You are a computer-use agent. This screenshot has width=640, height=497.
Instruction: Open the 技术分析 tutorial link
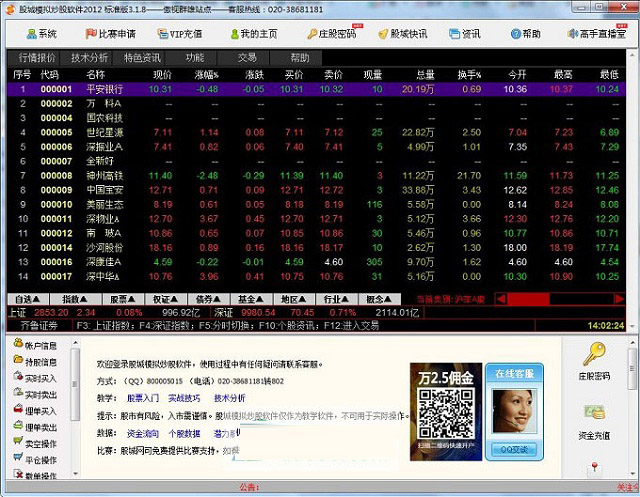(x=230, y=398)
